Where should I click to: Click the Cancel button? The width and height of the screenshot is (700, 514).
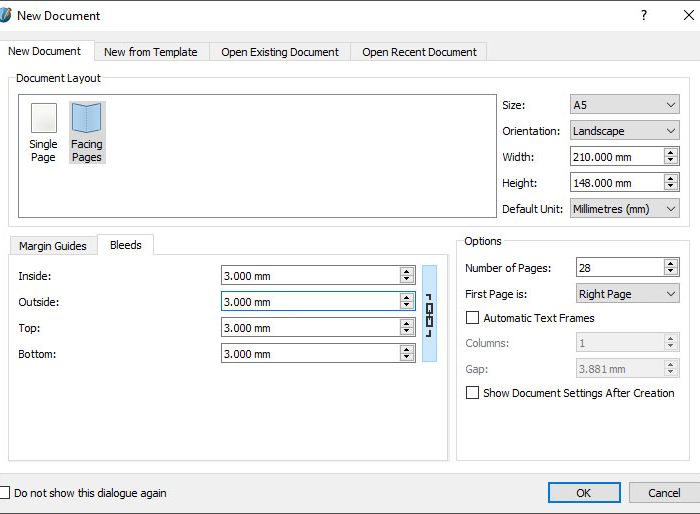pyautogui.click(x=664, y=493)
